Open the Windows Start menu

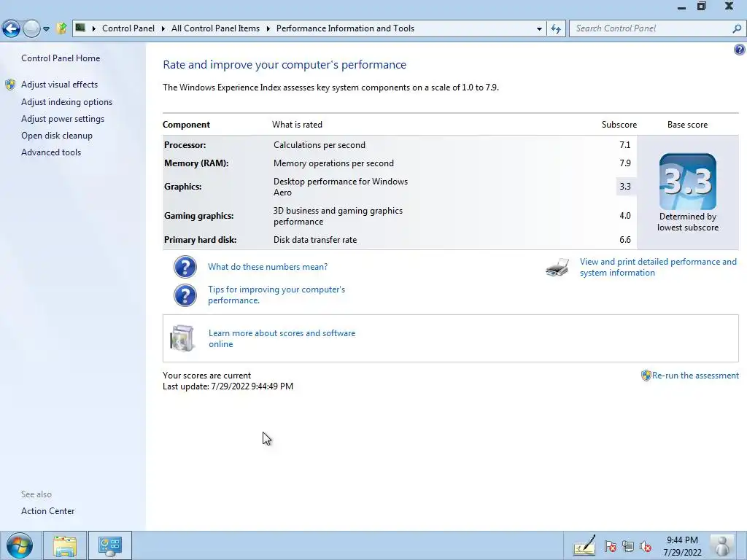19,545
